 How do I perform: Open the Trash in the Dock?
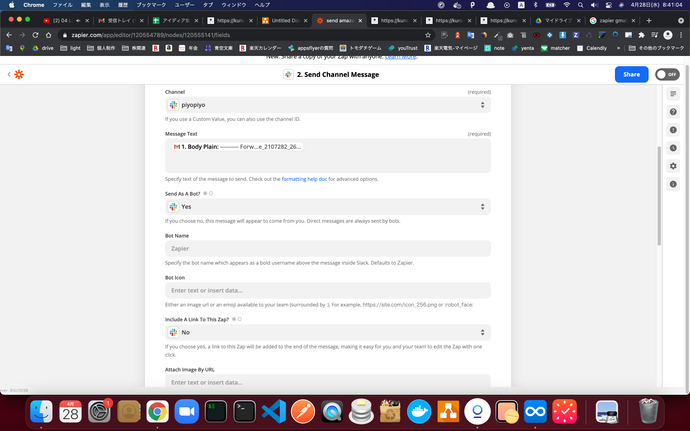[648, 411]
